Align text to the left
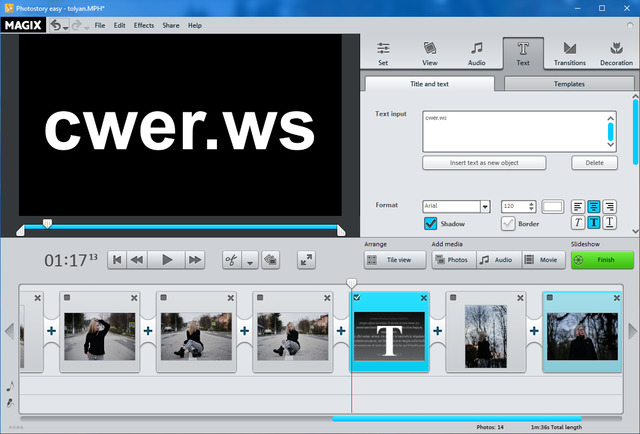640x434 pixels. [x=578, y=206]
